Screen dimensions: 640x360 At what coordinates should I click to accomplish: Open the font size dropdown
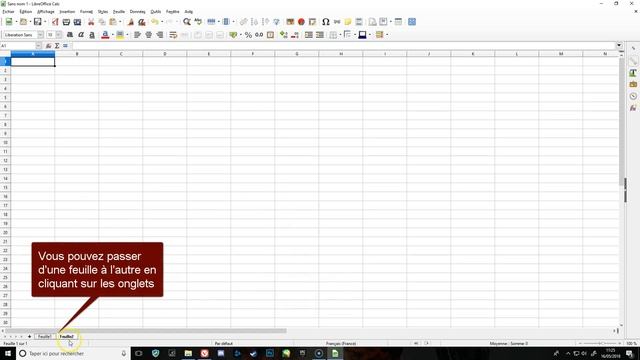point(59,35)
